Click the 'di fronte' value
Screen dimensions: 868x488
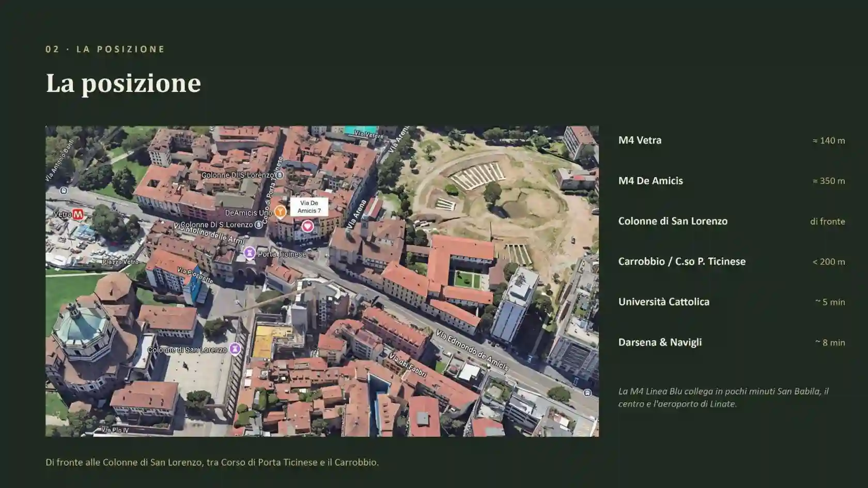click(828, 221)
